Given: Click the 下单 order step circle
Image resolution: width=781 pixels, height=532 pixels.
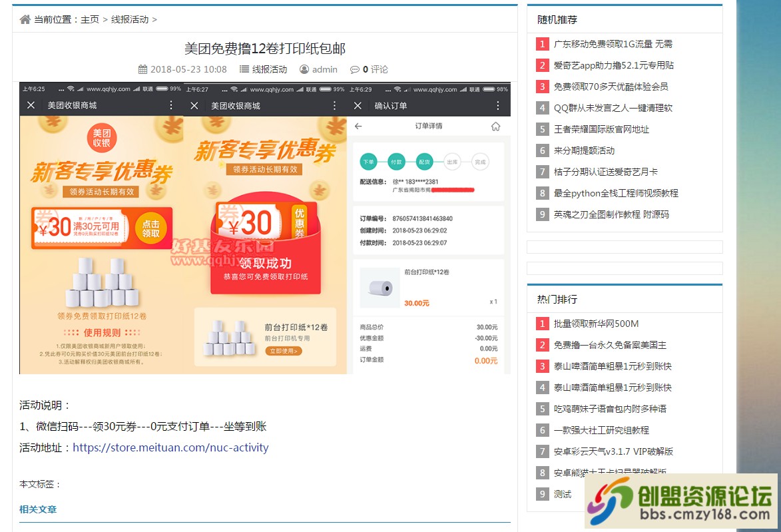Looking at the screenshot, I should coord(368,162).
